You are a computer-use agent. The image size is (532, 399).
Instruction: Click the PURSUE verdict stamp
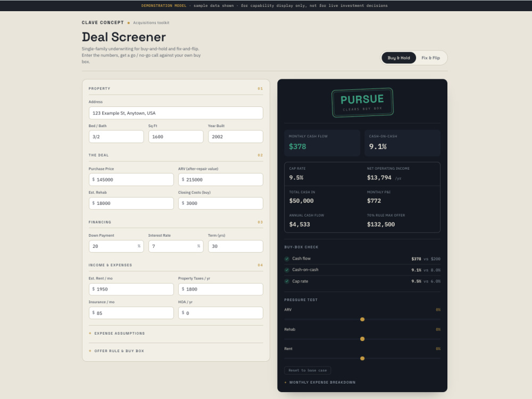pos(362,103)
